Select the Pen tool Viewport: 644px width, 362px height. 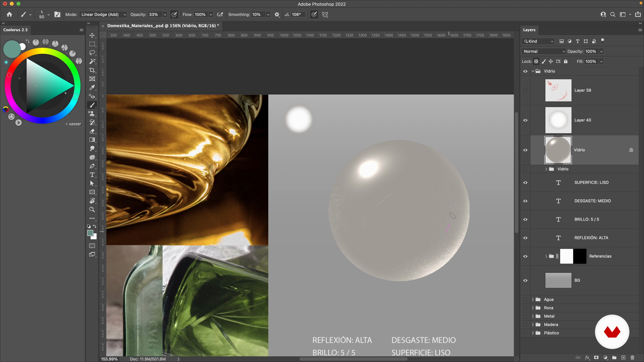pyautogui.click(x=92, y=166)
